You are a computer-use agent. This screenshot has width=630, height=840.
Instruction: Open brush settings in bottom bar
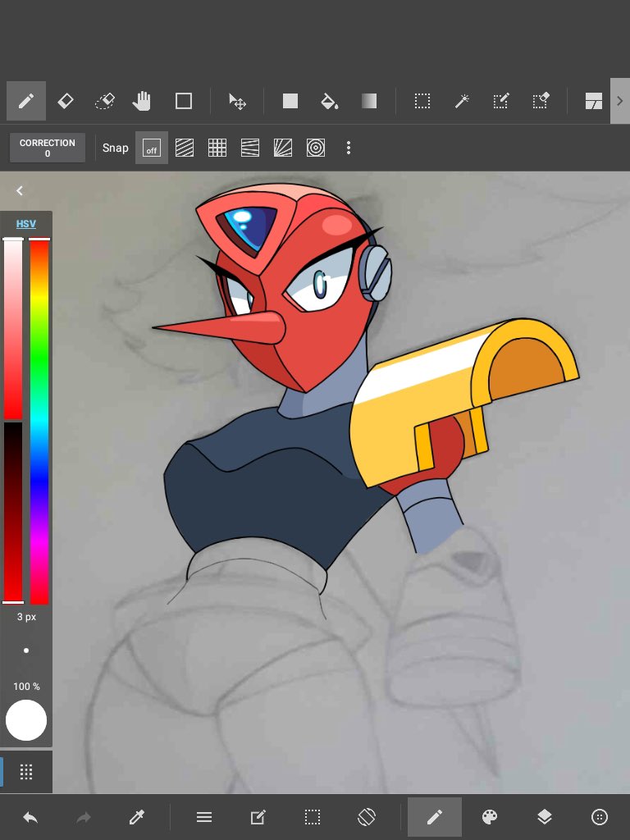tap(435, 817)
